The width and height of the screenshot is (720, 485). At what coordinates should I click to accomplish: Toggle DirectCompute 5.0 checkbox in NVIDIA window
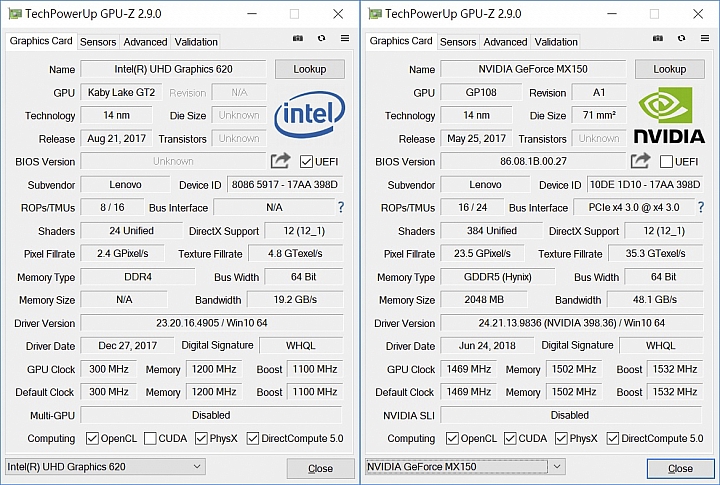tap(613, 439)
